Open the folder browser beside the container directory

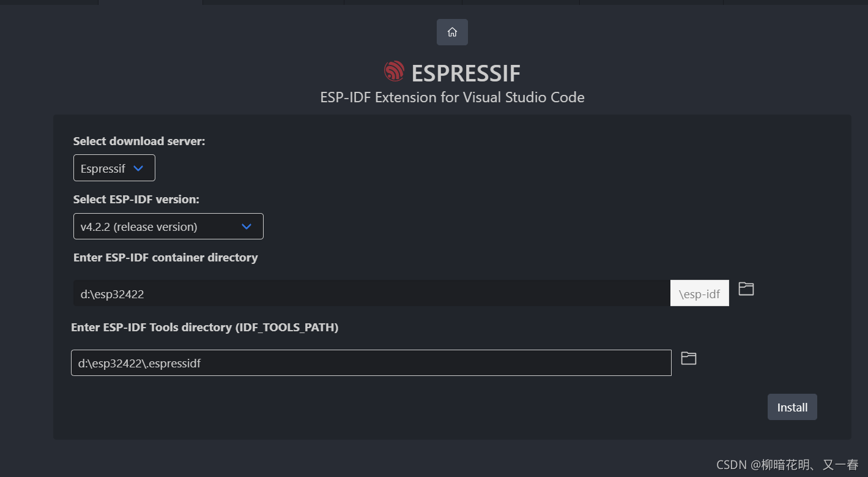[x=746, y=288]
